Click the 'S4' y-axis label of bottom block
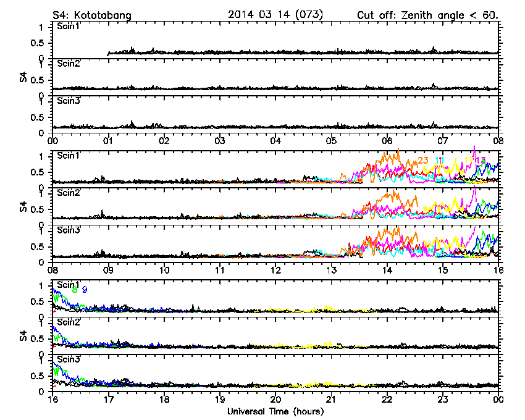 (23, 335)
